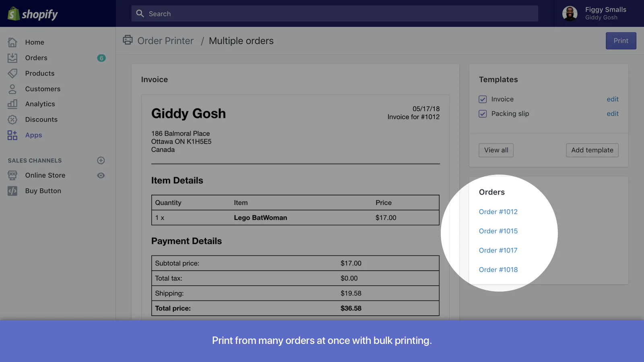Image resolution: width=644 pixels, height=362 pixels.
Task: Open the Buy Button sales channel
Action: point(12,191)
